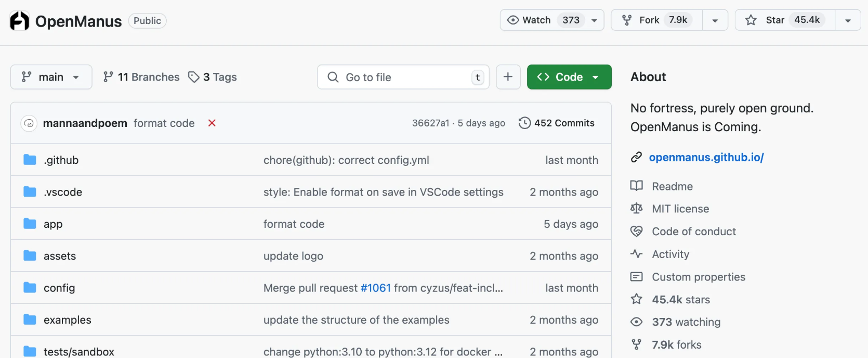Open the OpenManus repository name link
The width and height of the screenshot is (868, 358).
(78, 21)
